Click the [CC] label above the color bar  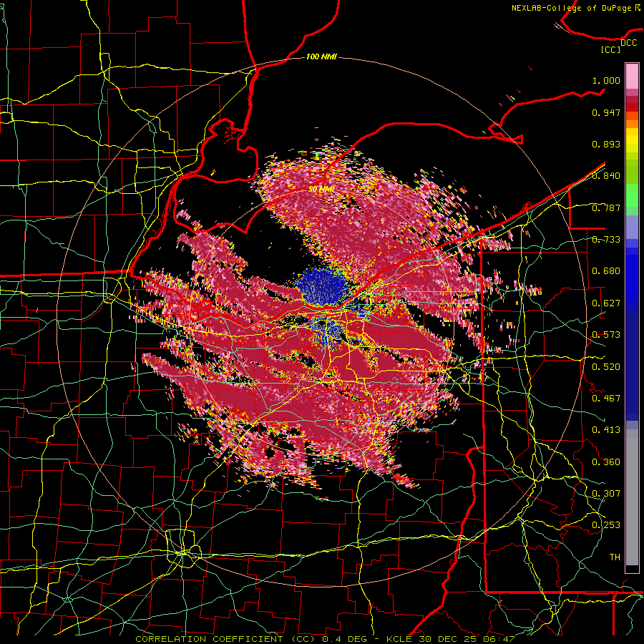point(611,49)
